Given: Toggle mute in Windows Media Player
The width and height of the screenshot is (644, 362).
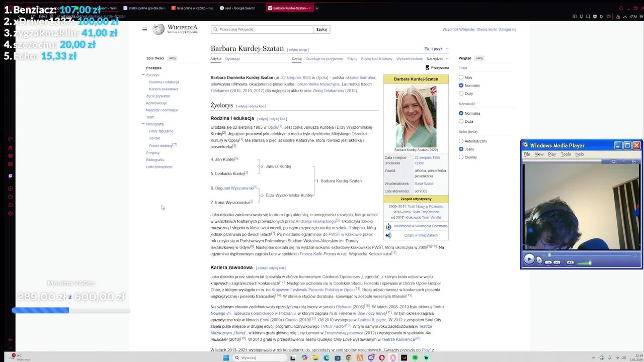Looking at the screenshot, I should tap(571, 262).
